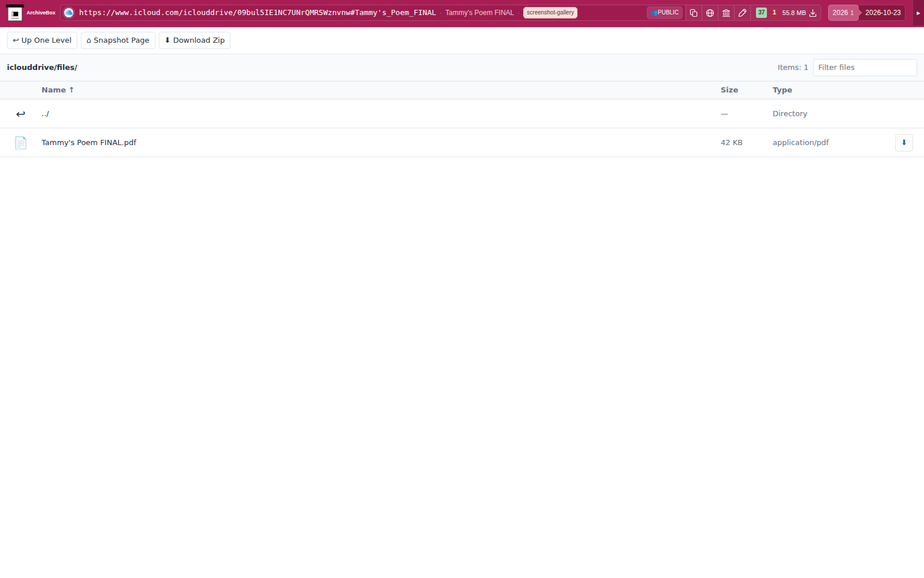Viewport: 924px width, 578px height.
Task: Click the download icon next to 55.8 MB
Action: tap(813, 13)
